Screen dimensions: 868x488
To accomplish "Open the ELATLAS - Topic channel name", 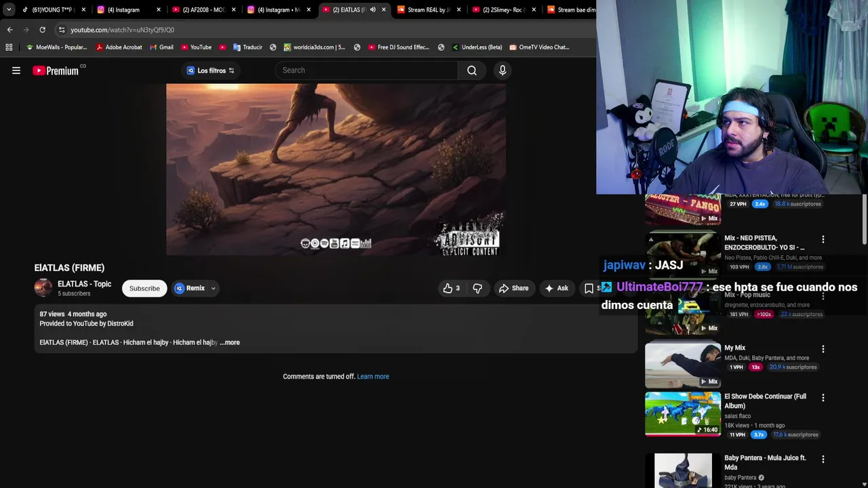I will point(84,284).
